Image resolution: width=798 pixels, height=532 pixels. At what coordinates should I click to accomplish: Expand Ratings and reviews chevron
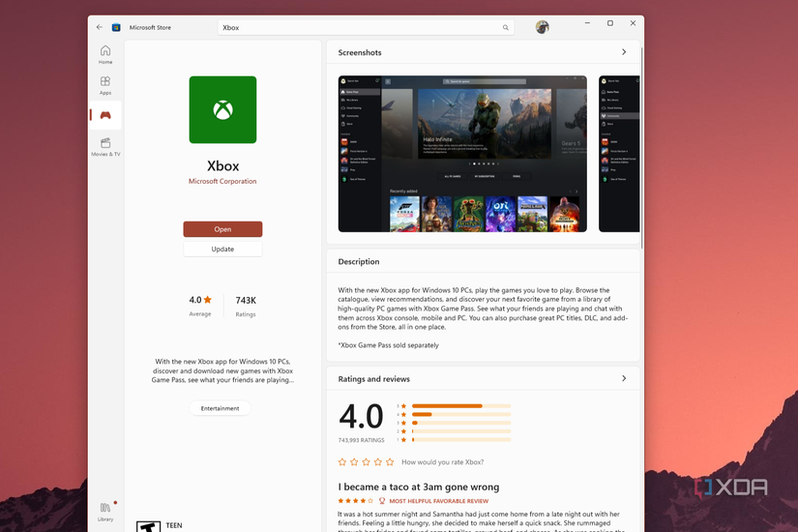point(624,378)
